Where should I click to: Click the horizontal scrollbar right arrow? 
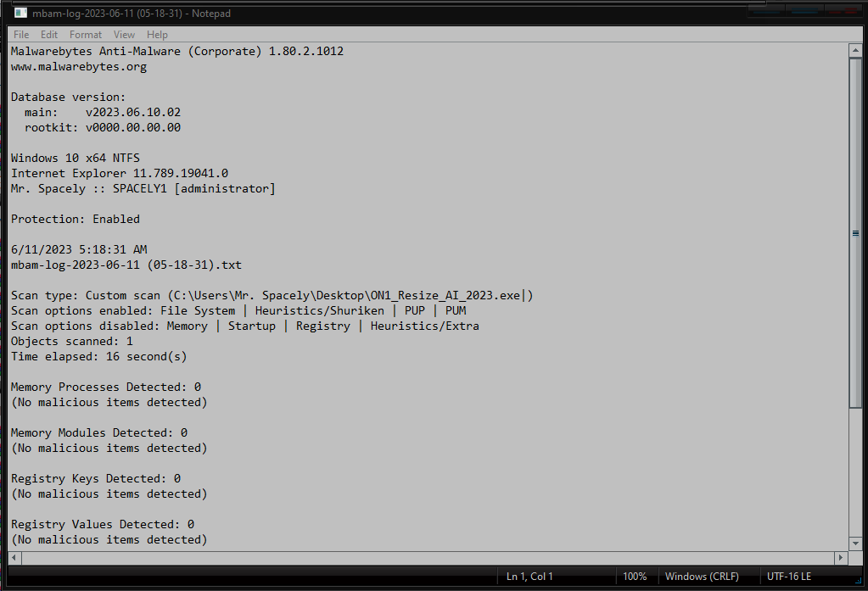click(841, 557)
